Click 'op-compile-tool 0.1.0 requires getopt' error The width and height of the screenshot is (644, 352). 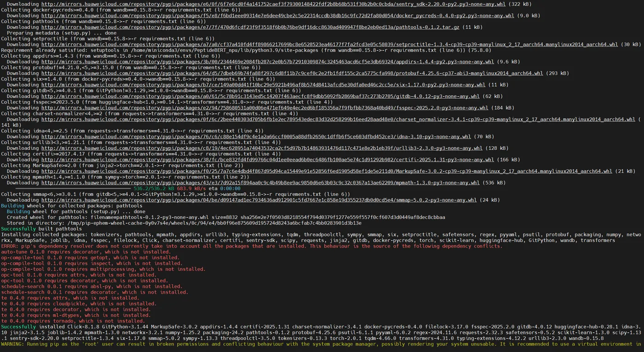coord(91,258)
